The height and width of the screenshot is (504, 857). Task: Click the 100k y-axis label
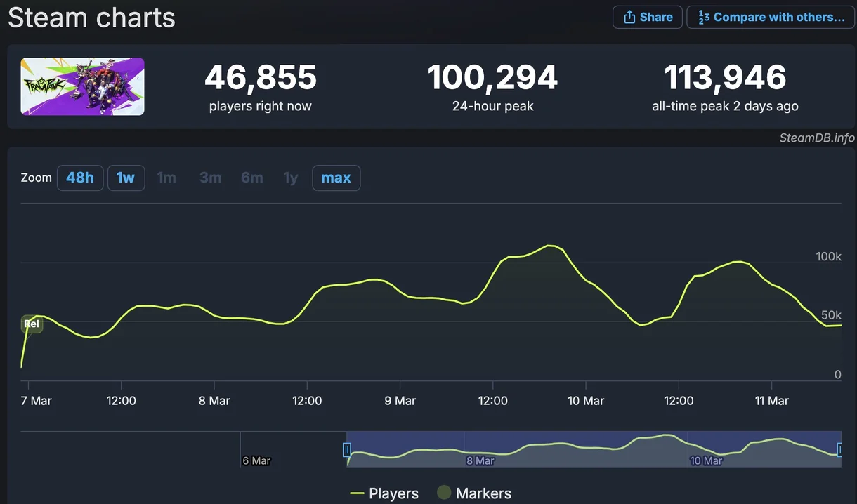pyautogui.click(x=828, y=256)
